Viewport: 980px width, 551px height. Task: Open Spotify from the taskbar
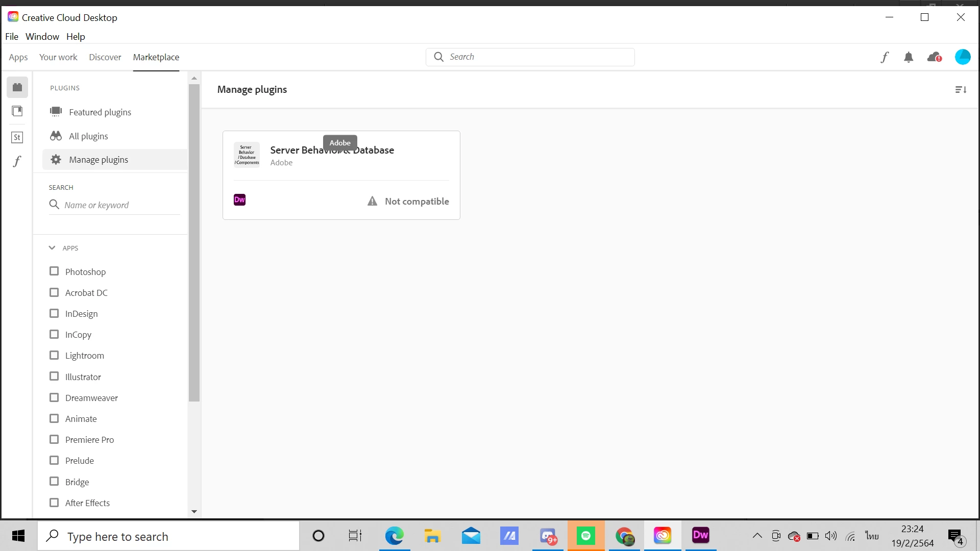586,536
